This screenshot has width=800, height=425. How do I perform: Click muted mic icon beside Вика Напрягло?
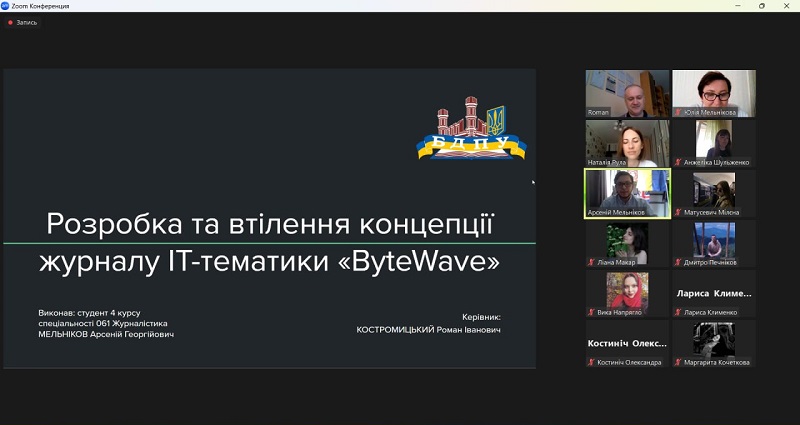pos(592,312)
